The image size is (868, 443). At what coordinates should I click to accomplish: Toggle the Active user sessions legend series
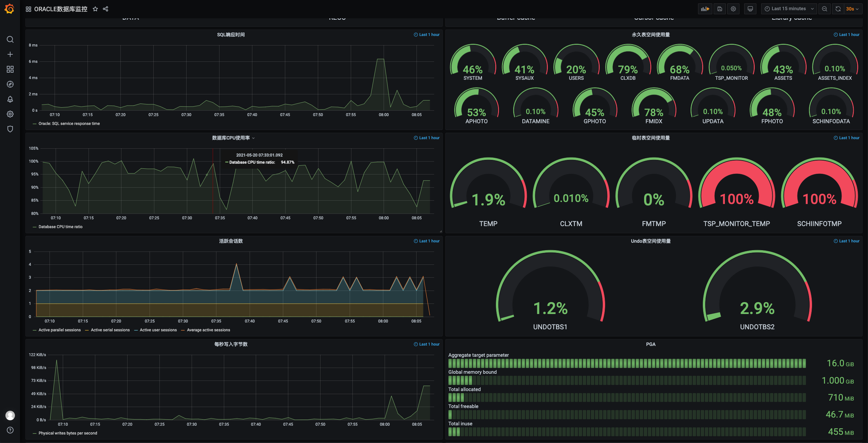coord(158,330)
